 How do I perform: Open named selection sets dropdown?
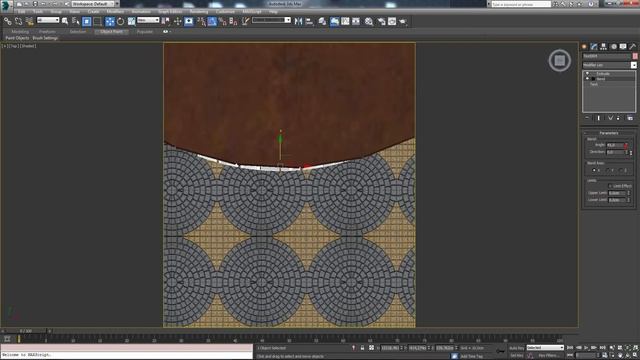click(271, 20)
